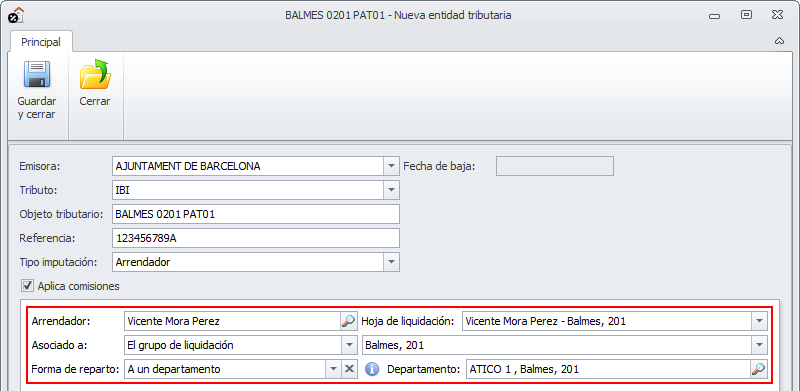Click the Cerrar folder icon
This screenshot has width=800, height=391.
click(x=95, y=74)
